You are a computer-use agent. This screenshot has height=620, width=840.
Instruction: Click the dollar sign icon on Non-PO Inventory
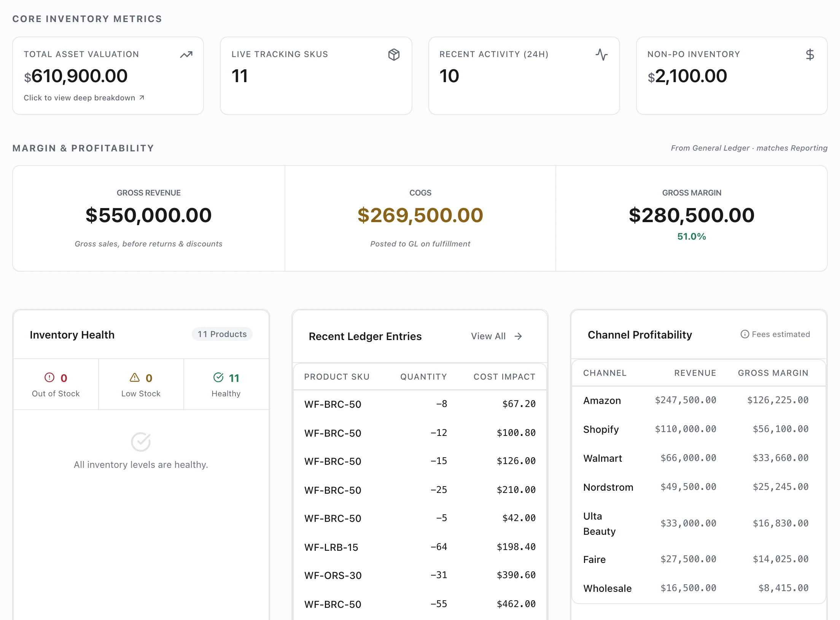click(x=810, y=55)
